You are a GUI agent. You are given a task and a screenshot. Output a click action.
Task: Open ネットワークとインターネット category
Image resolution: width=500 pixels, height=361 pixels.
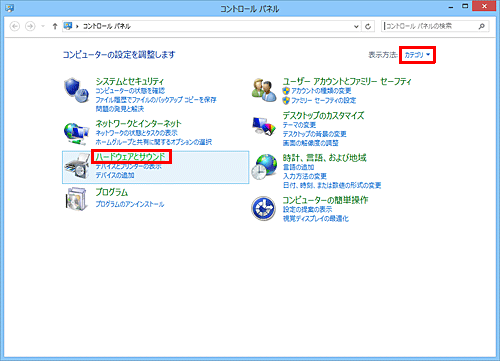pyautogui.click(x=138, y=124)
